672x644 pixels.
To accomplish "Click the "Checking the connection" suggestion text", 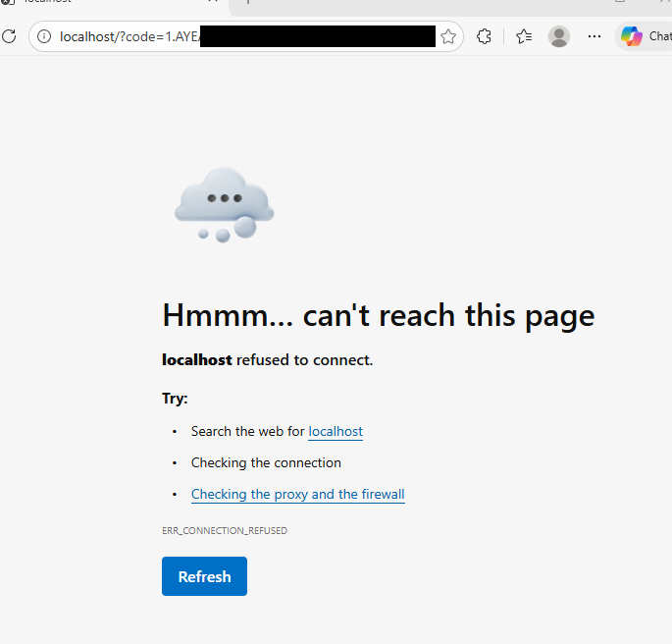I will coord(266,462).
